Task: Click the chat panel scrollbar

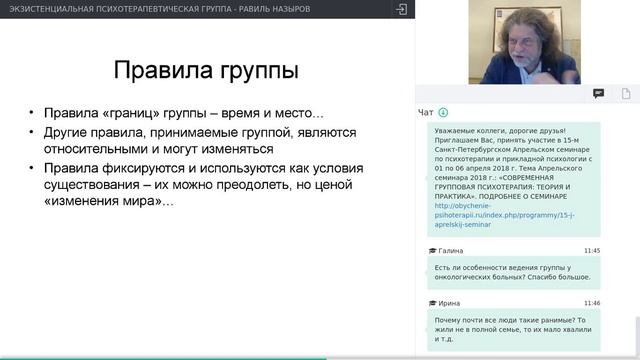Action: point(638,337)
